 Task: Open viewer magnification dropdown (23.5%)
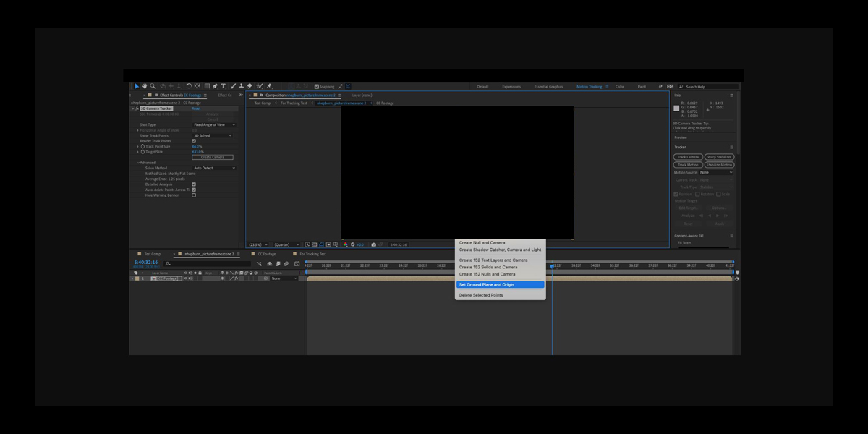[x=258, y=244]
